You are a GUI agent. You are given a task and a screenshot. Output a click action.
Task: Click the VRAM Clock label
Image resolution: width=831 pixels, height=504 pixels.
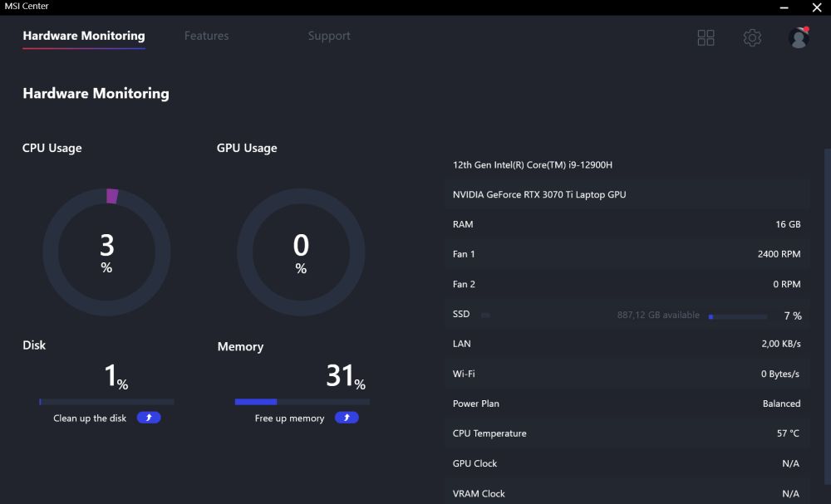pyautogui.click(x=479, y=493)
